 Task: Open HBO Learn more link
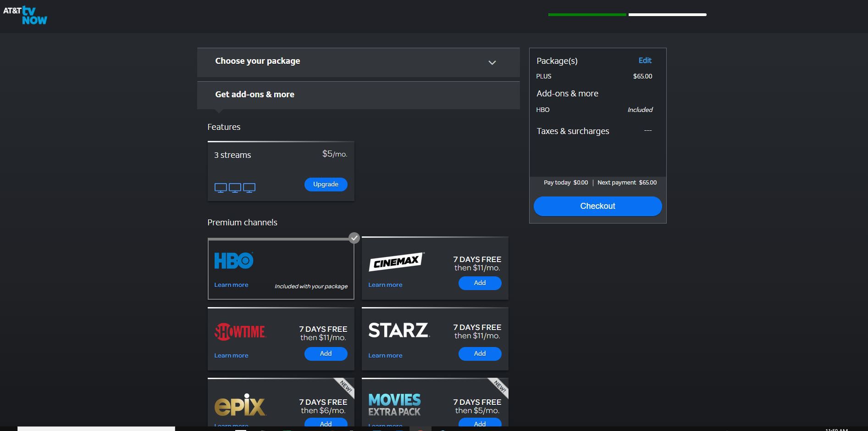tap(231, 285)
